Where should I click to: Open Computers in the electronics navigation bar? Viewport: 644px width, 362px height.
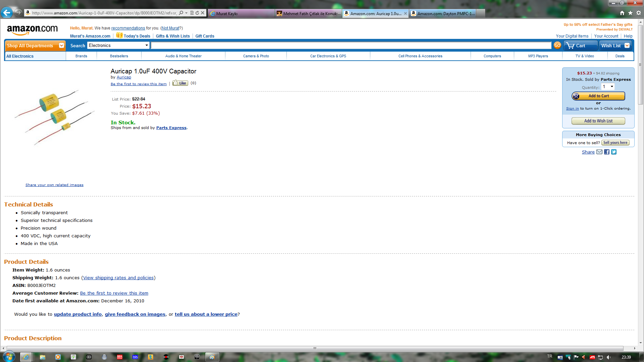point(492,56)
